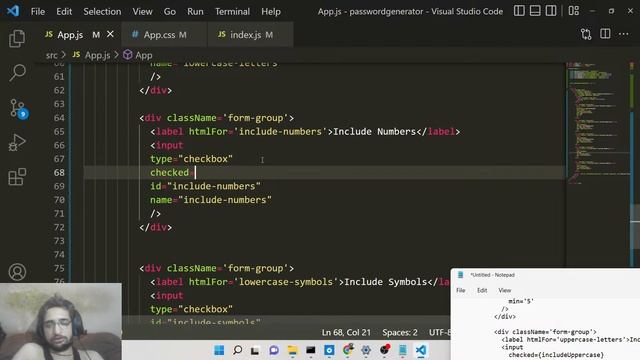Click the Untitled - Notepad title bar
640x360 pixels.
545,275
